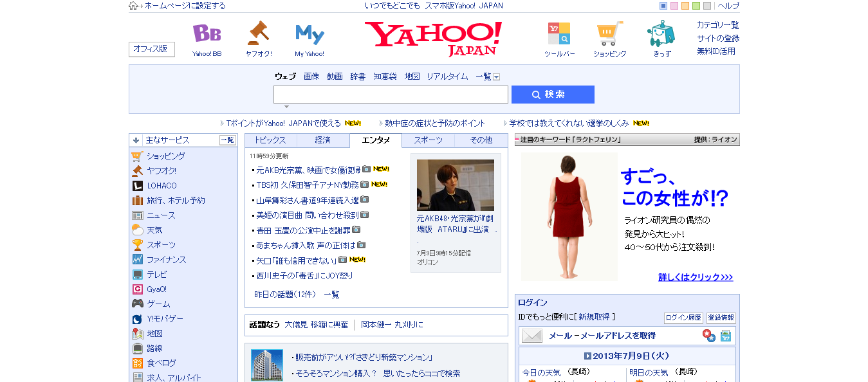Expand the 一覧 dropdown arrow above the search box
The image size is (868, 382).
click(x=496, y=77)
